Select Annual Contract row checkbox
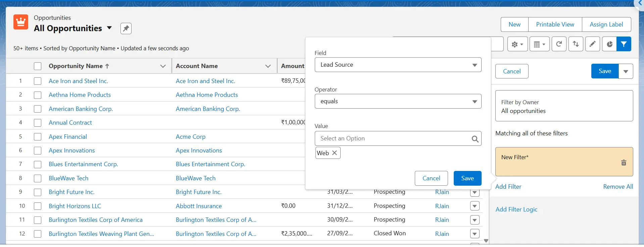 38,123
